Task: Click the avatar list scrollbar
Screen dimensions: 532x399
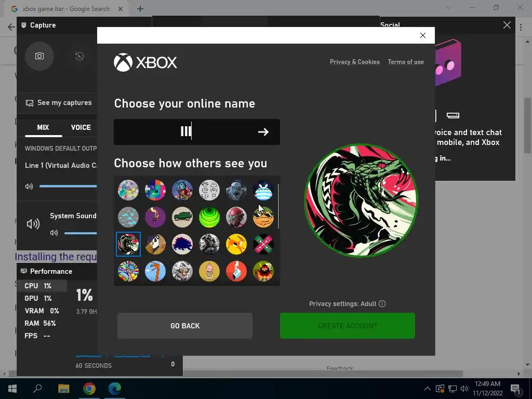Action: pos(278,206)
